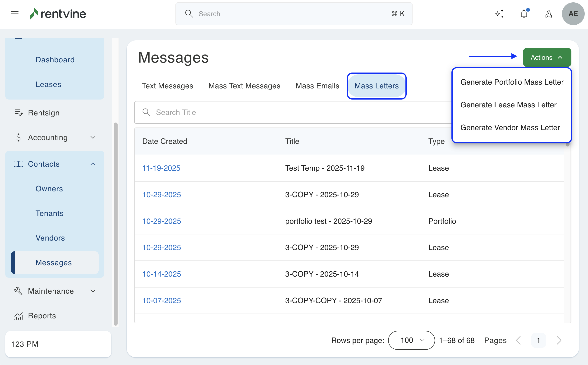Open the AE user avatar
588x365 pixels.
point(573,14)
